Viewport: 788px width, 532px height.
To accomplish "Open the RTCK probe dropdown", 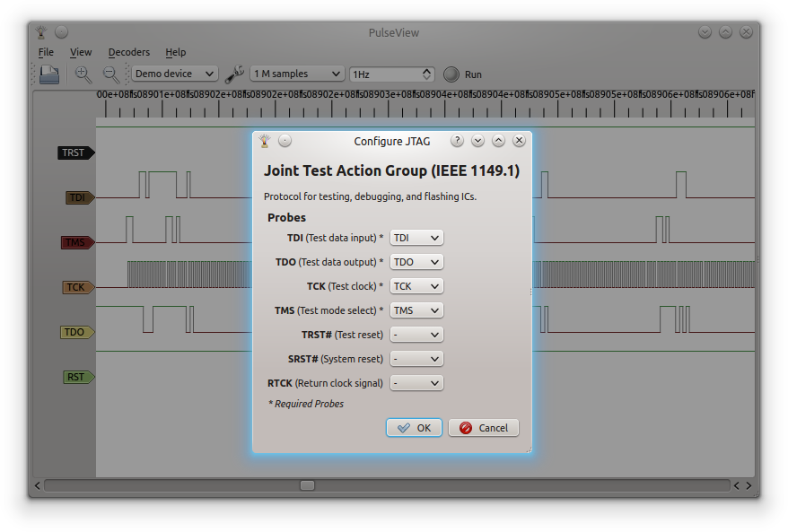I will 416,383.
